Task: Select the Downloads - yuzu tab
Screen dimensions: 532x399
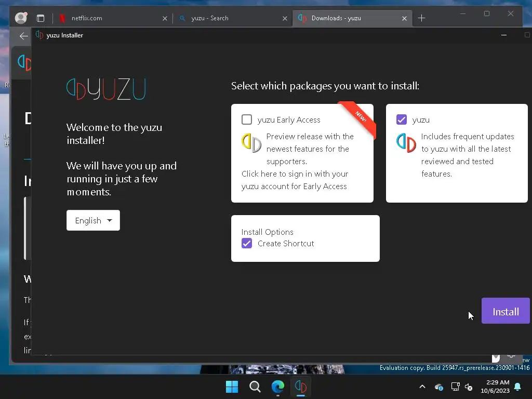Action: tap(351, 18)
